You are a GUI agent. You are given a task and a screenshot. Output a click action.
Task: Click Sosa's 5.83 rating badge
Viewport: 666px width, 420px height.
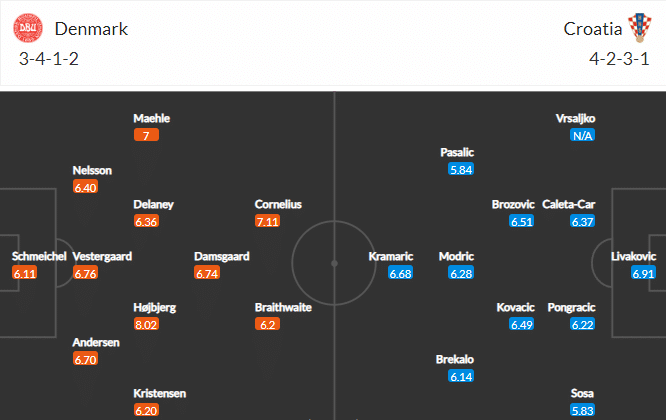(581, 410)
